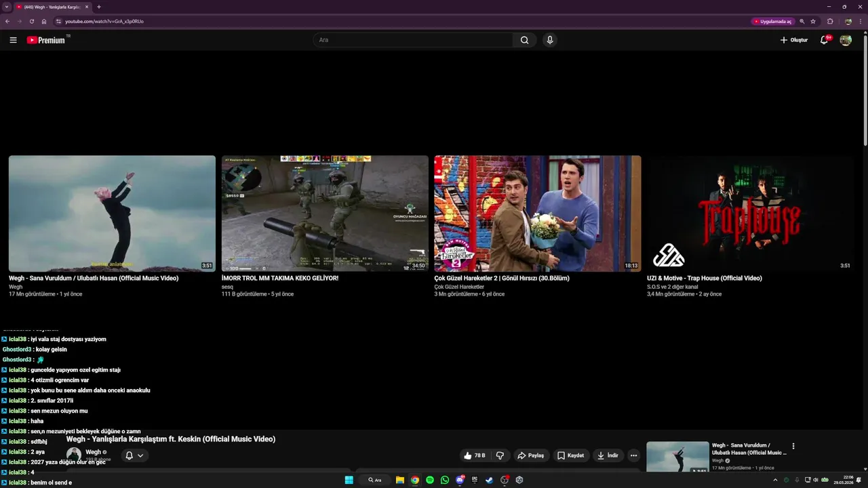This screenshot has height=488, width=868.
Task: Open sesq channel link
Action: [x=227, y=287]
